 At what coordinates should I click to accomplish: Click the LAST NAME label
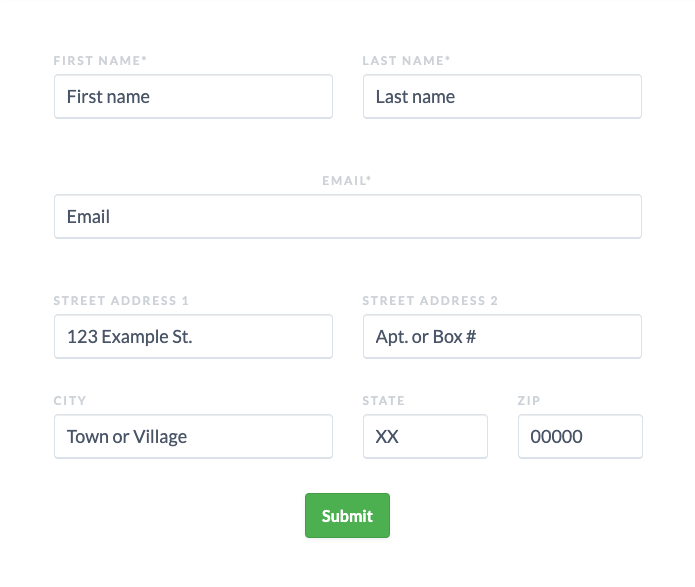403,61
